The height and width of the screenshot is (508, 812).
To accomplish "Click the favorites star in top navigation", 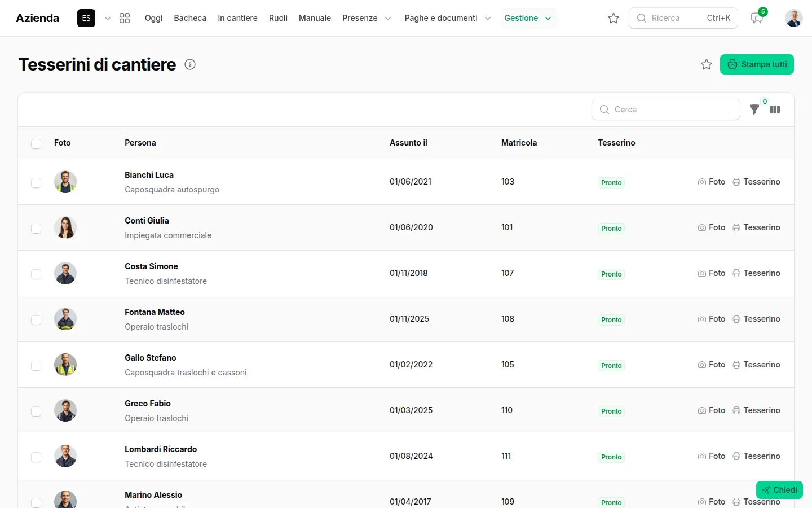I will (x=614, y=18).
